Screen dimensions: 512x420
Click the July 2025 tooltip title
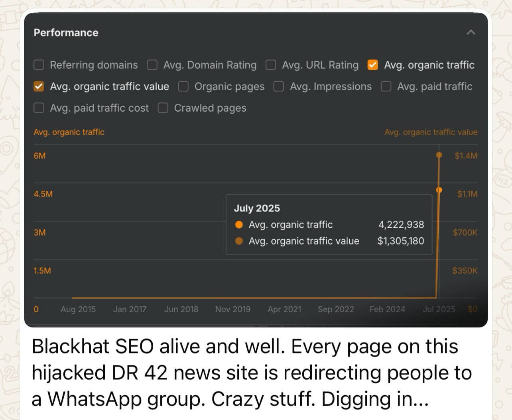257,208
